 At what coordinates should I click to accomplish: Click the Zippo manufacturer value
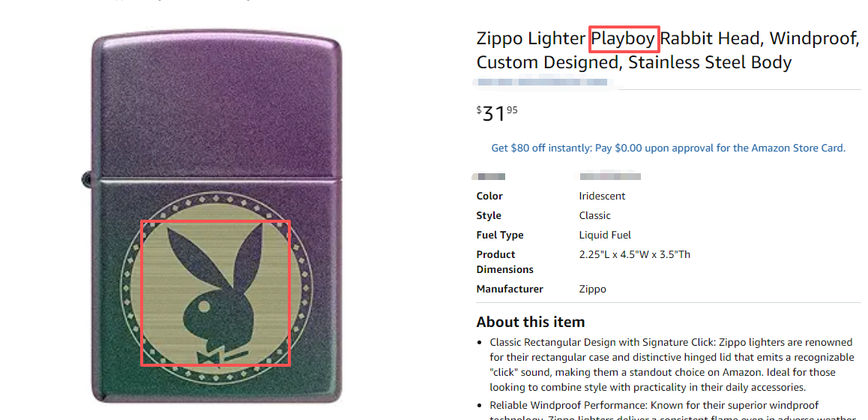tap(592, 289)
